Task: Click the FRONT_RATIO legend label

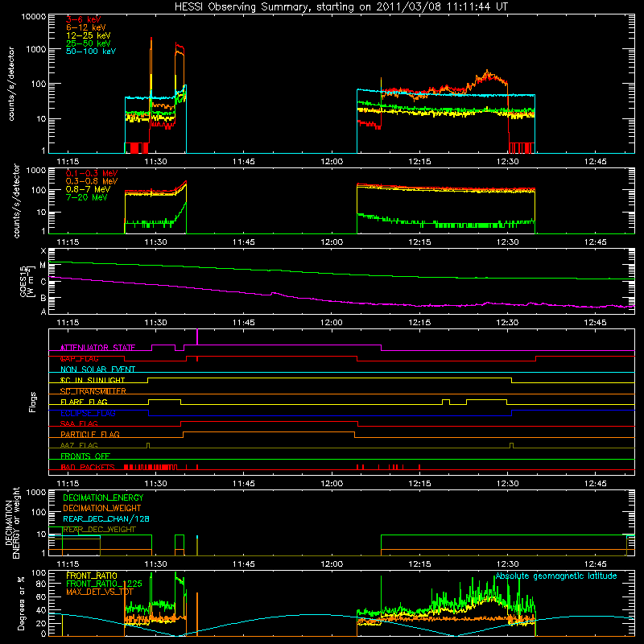Action: (92, 576)
